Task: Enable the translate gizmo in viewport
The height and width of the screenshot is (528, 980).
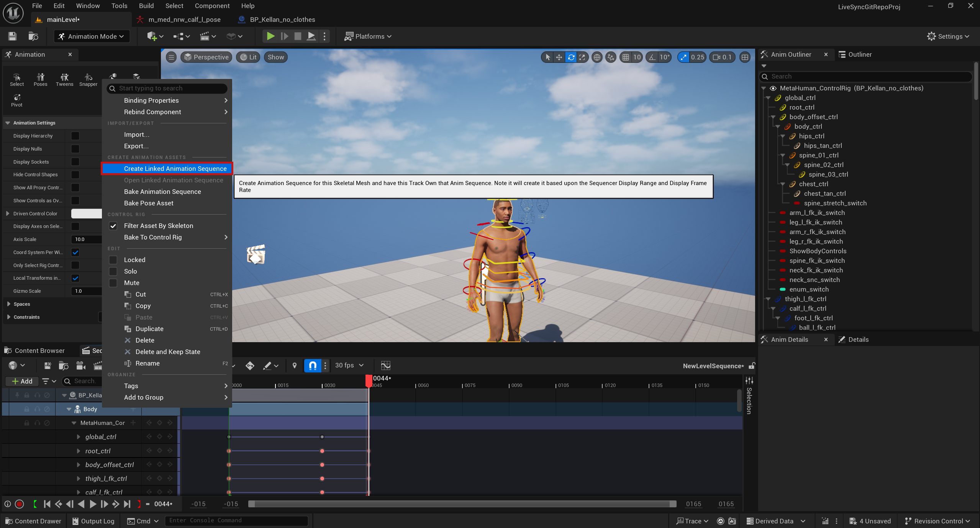Action: 559,57
